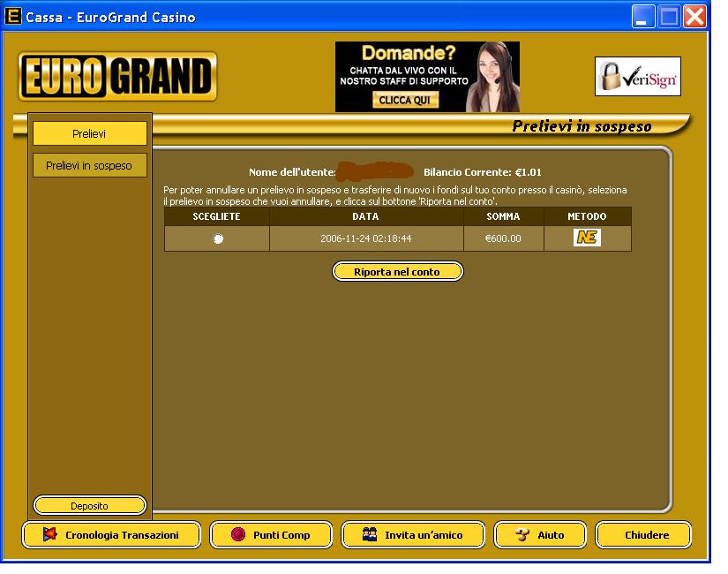Click CLICCA QUI in the chat banner
Image resolution: width=728 pixels, height=574 pixels.
pos(405,100)
